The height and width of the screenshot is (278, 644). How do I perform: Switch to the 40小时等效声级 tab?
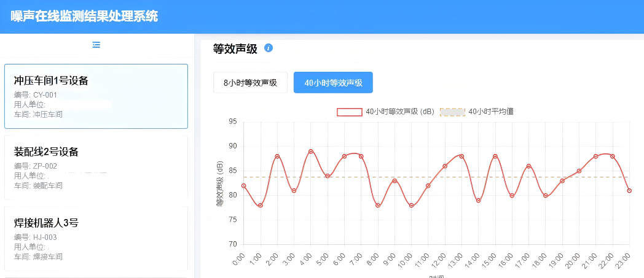click(x=333, y=82)
